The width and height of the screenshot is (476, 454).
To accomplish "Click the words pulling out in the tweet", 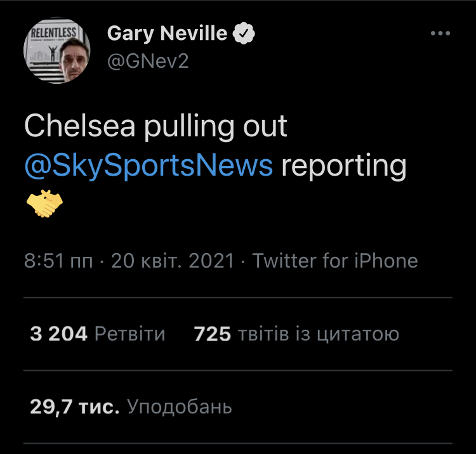I will click(215, 127).
